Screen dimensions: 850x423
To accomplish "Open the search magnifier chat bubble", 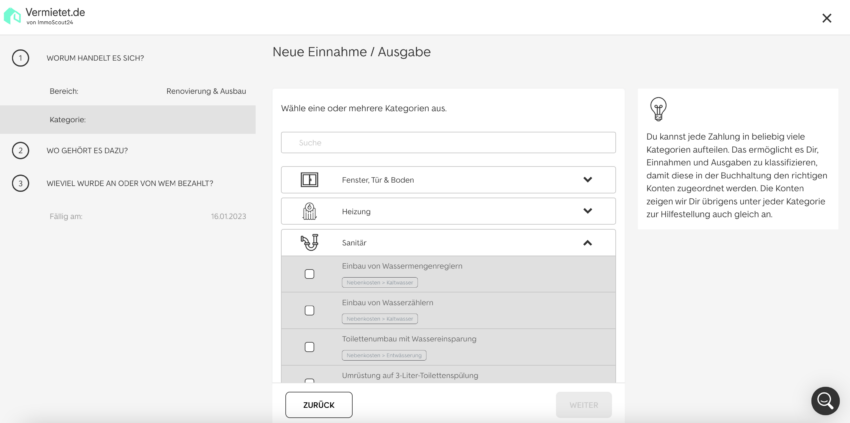I will click(x=825, y=400).
